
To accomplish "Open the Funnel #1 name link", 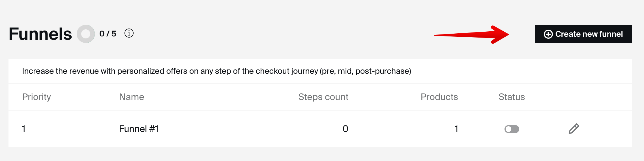I will coord(139,129).
